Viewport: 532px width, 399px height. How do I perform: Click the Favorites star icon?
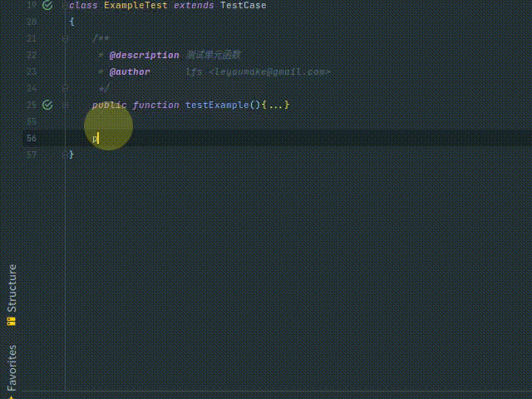pyautogui.click(x=12, y=396)
